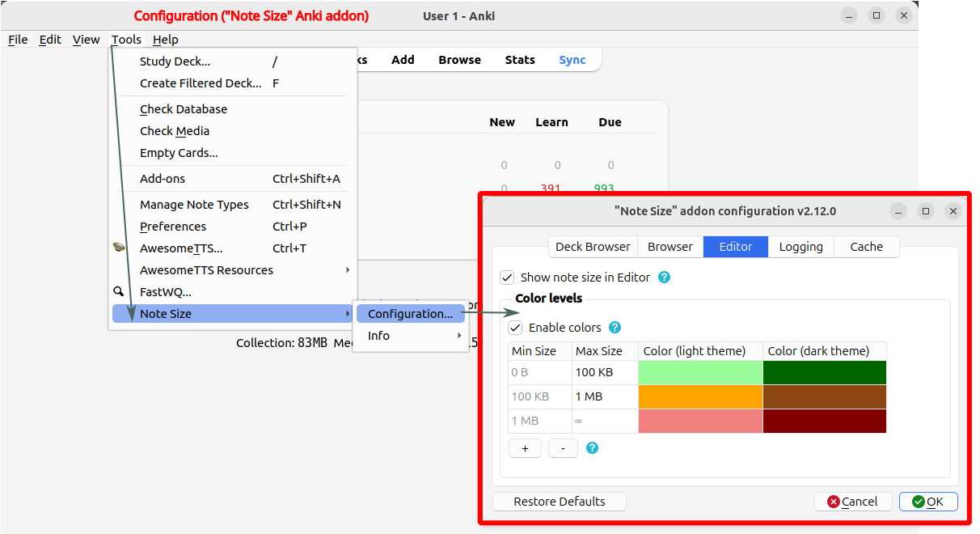This screenshot has height=534, width=980.
Task: Expand the Info submenu
Action: pos(459,336)
